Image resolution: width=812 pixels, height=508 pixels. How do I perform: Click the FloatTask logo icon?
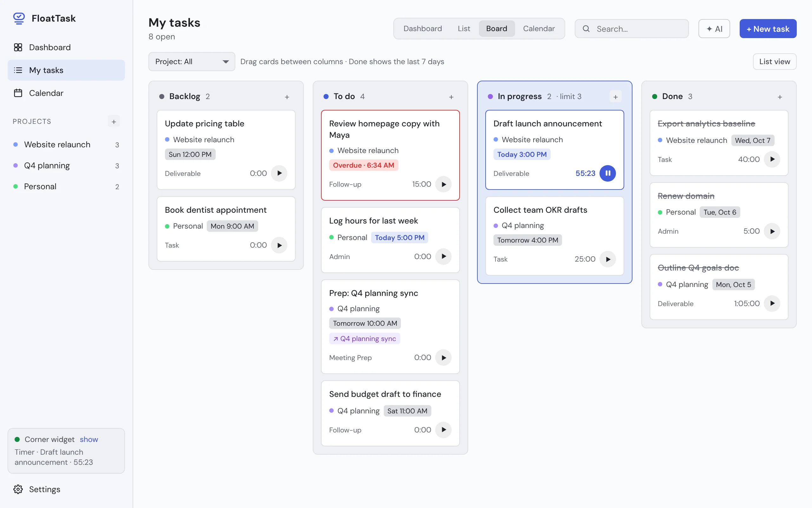[x=19, y=18]
